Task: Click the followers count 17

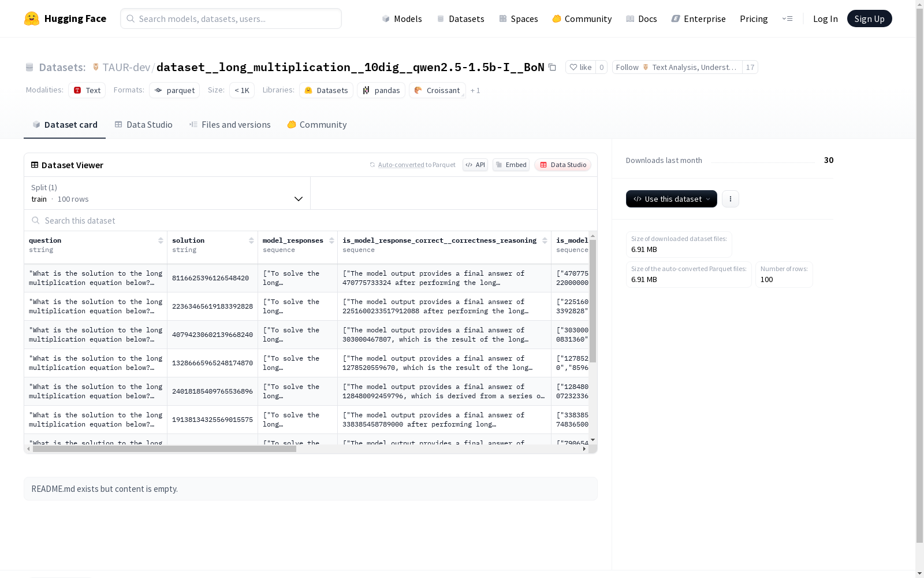Action: pyautogui.click(x=750, y=67)
